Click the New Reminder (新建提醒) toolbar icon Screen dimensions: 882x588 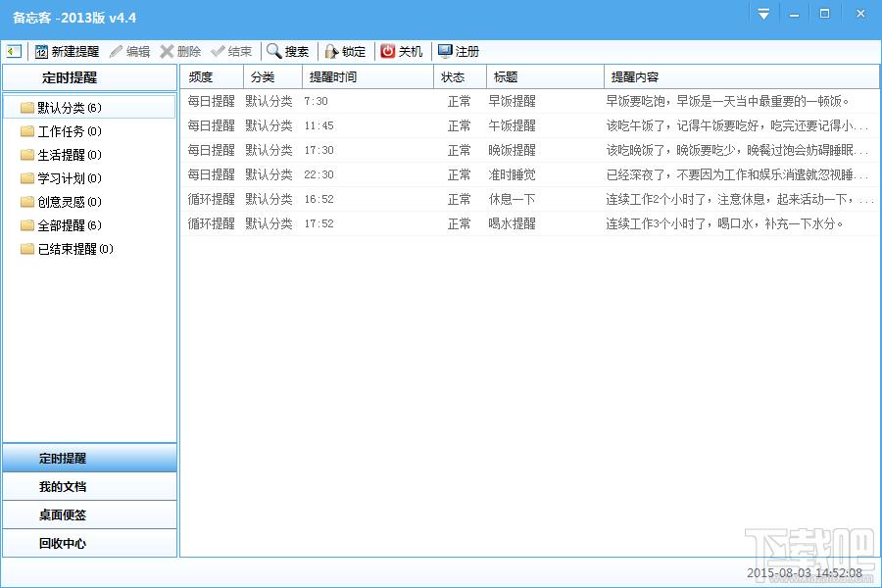[41, 51]
